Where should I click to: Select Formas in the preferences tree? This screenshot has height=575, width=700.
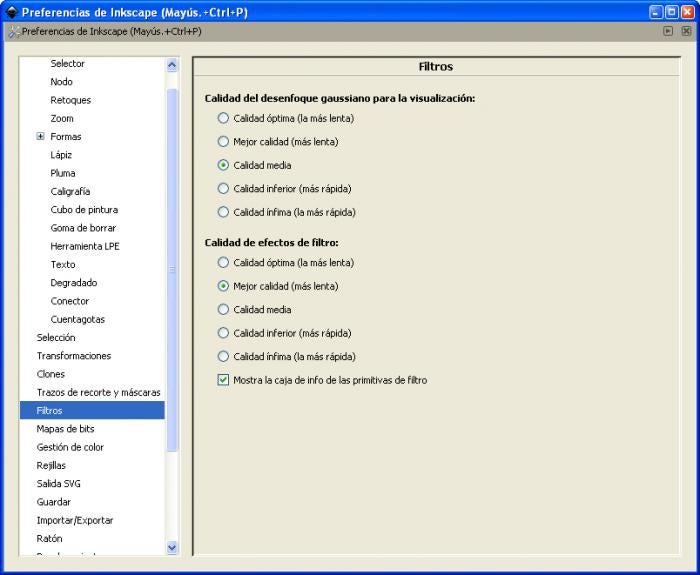point(66,137)
